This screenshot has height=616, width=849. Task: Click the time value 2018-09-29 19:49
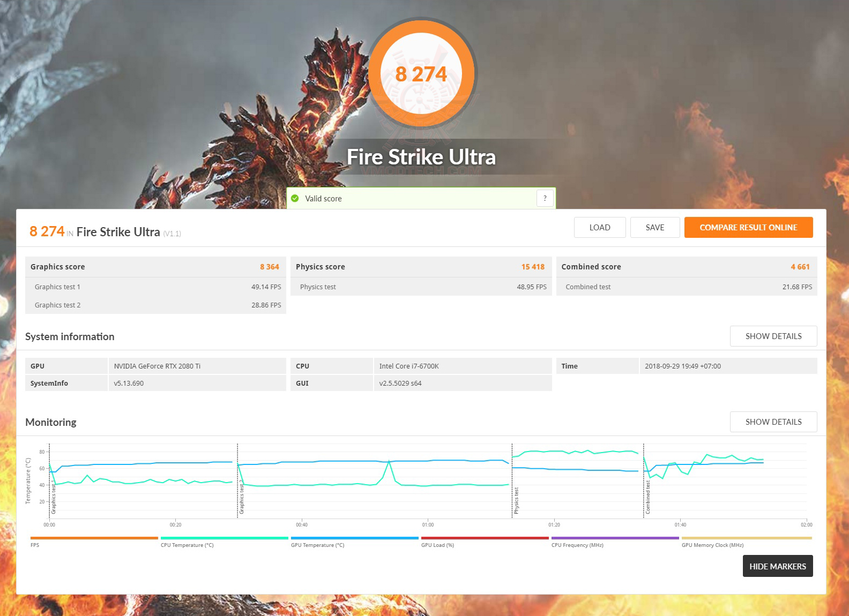click(683, 366)
